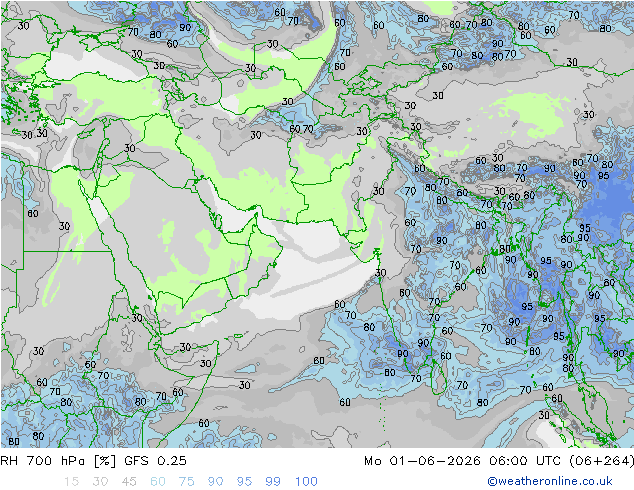Screen dimensions: 634x490
Task: Click the legend value 90
Action: pyautogui.click(x=215, y=482)
